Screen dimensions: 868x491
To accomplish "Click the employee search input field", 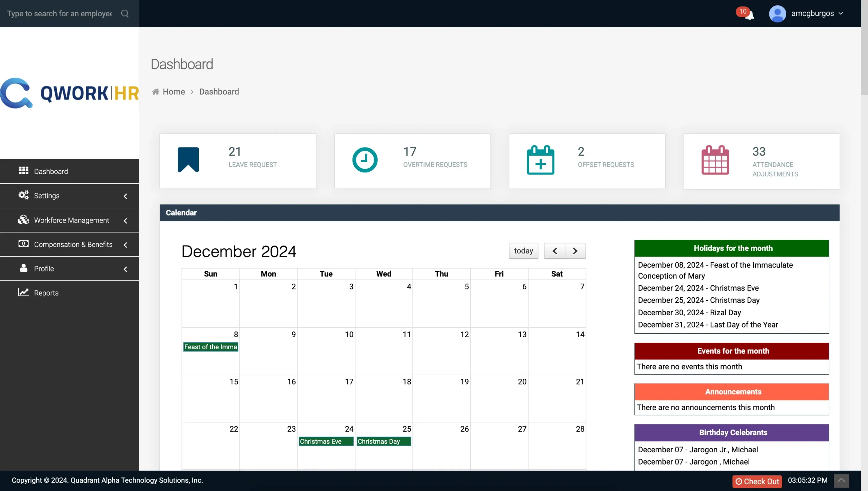I will [x=60, y=14].
